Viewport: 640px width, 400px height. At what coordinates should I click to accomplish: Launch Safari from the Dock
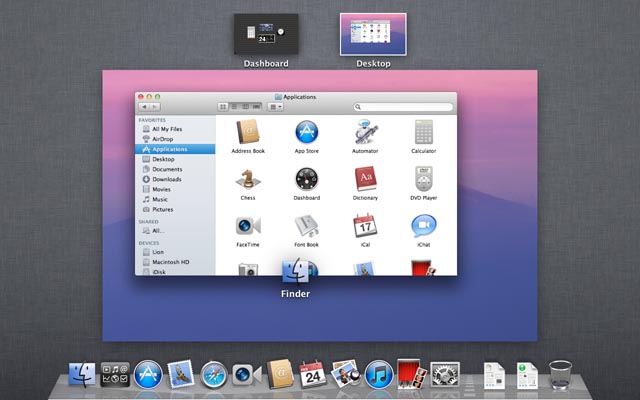click(x=213, y=375)
